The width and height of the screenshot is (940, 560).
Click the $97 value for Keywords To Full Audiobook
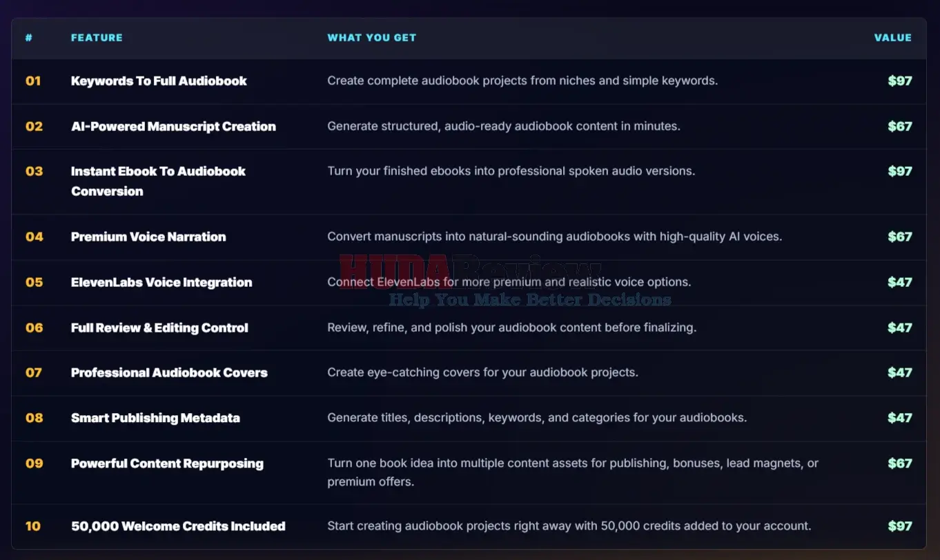click(900, 81)
